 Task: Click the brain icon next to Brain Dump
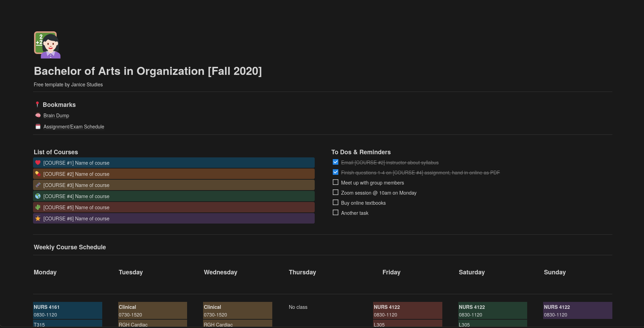click(x=38, y=115)
